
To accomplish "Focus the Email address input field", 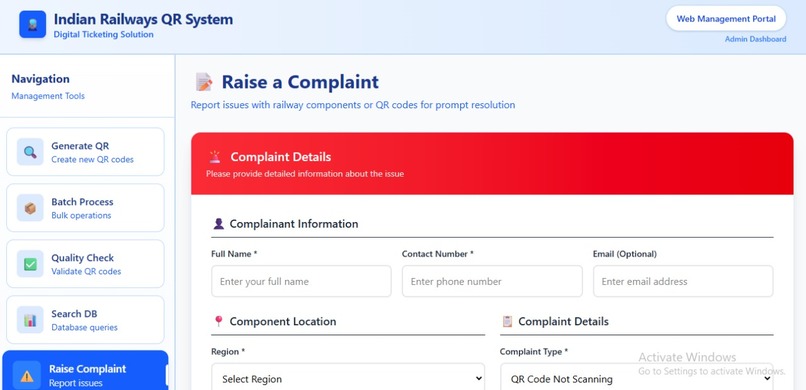I will coord(683,281).
